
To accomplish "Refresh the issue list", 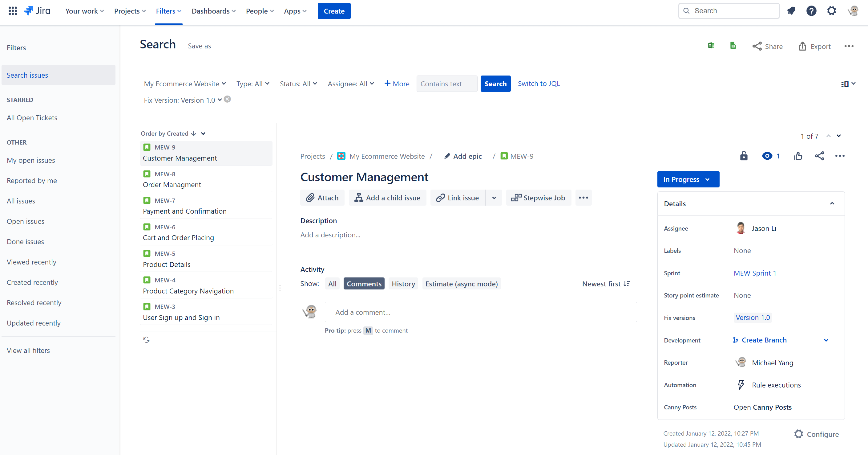I will point(146,340).
